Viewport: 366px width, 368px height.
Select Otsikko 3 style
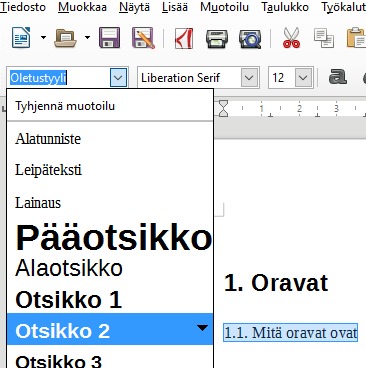110,357
